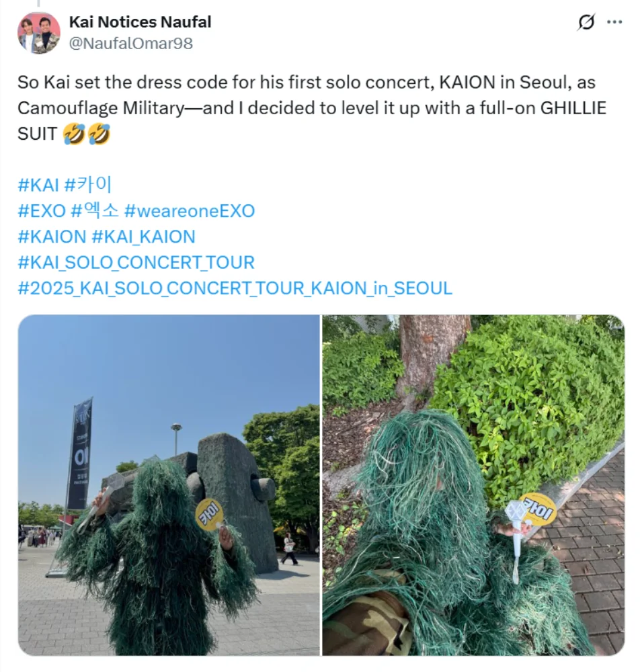Select the yellow 카이 fan in left photo

(210, 515)
